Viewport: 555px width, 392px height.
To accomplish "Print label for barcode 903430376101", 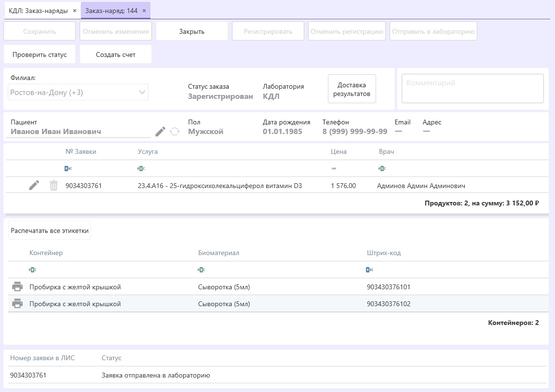I will pyautogui.click(x=17, y=286).
